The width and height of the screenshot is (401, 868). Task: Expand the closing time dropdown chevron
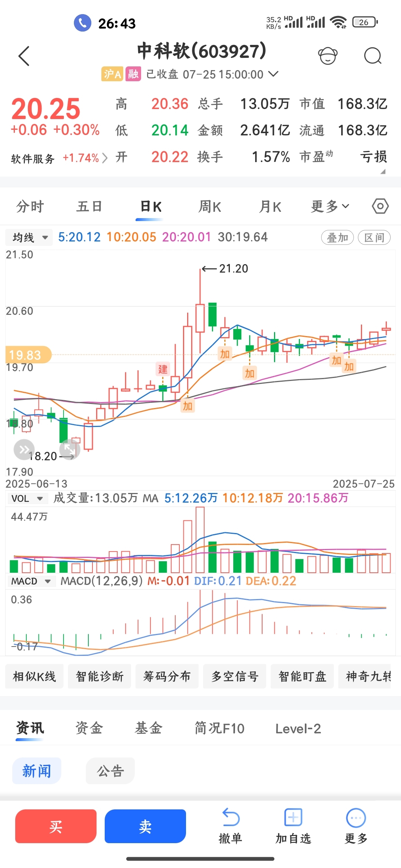point(273,74)
